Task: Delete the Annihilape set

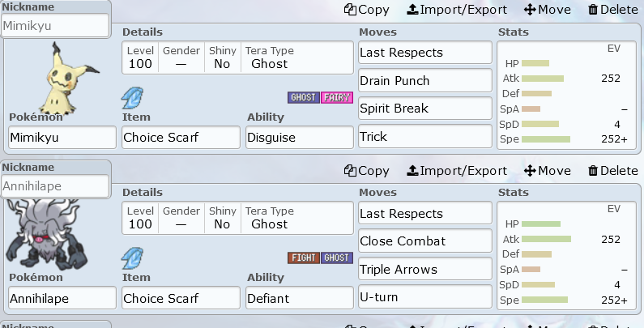Action: [x=612, y=170]
